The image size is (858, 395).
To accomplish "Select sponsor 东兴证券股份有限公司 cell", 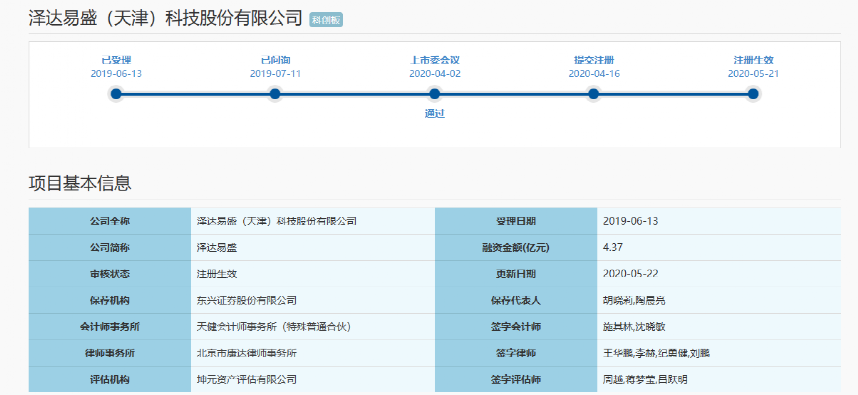I will point(312,300).
